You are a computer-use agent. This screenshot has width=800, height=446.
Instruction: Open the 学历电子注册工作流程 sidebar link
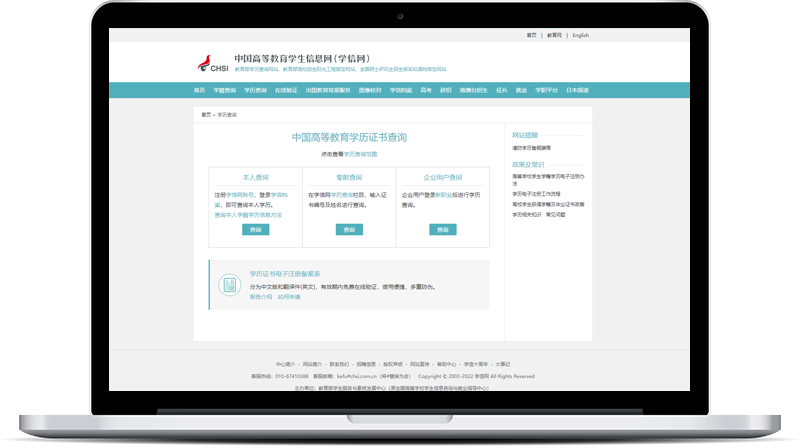(536, 194)
